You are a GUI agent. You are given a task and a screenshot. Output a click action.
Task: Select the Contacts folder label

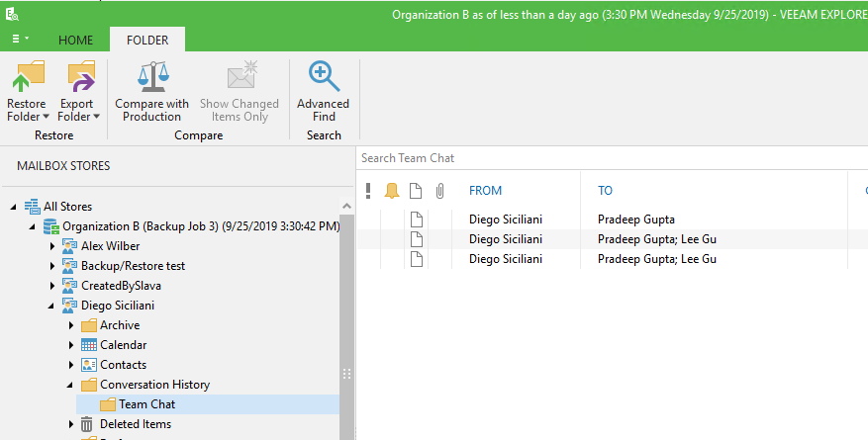tap(124, 365)
